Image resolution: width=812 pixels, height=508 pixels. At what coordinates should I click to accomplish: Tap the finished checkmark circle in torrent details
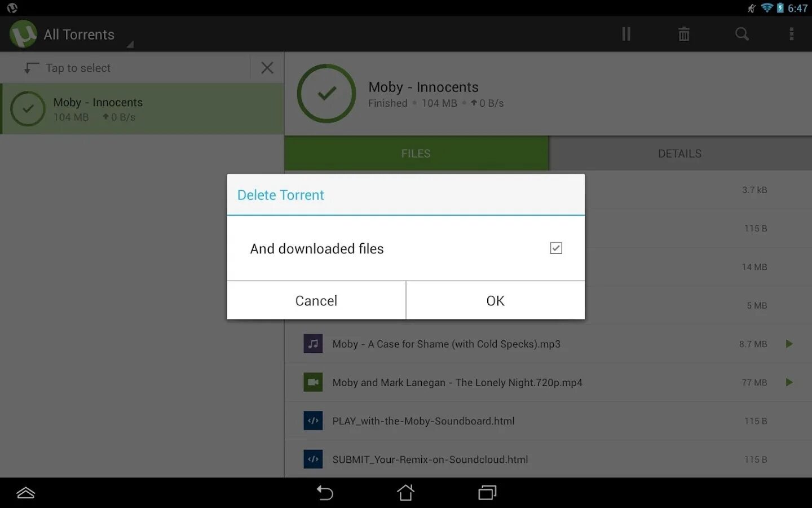(326, 94)
